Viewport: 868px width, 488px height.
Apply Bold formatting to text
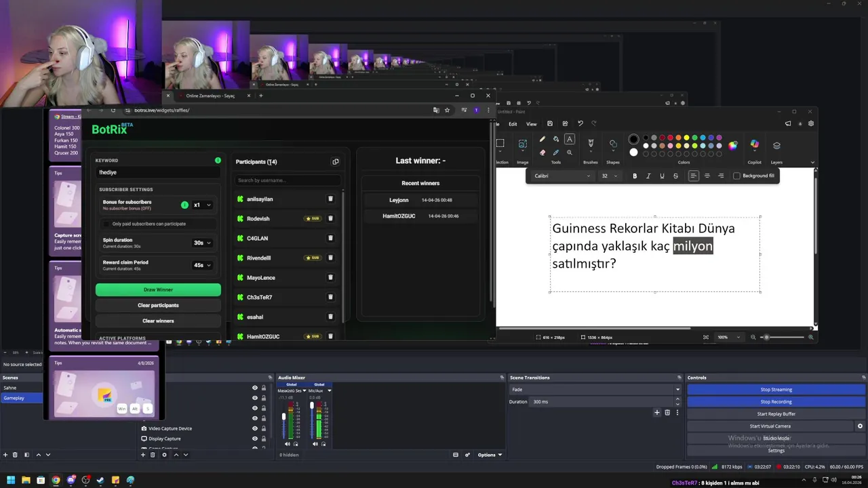click(635, 176)
